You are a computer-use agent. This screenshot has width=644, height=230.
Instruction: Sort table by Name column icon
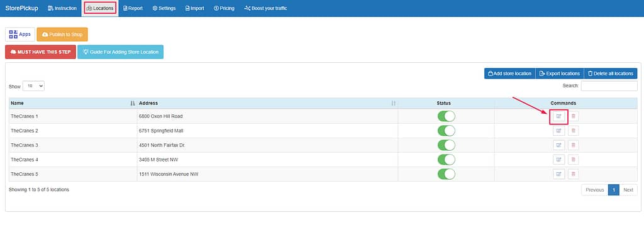coord(132,103)
